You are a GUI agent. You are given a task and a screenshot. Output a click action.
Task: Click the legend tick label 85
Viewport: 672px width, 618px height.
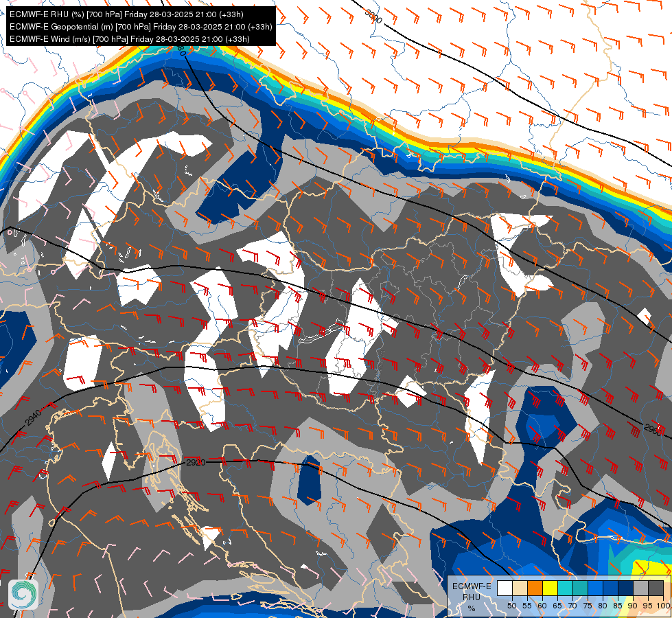[618, 606]
